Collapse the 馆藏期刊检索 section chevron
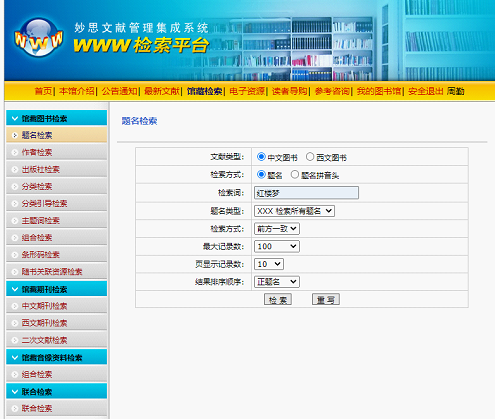This screenshot has width=495, height=419. click(x=15, y=289)
